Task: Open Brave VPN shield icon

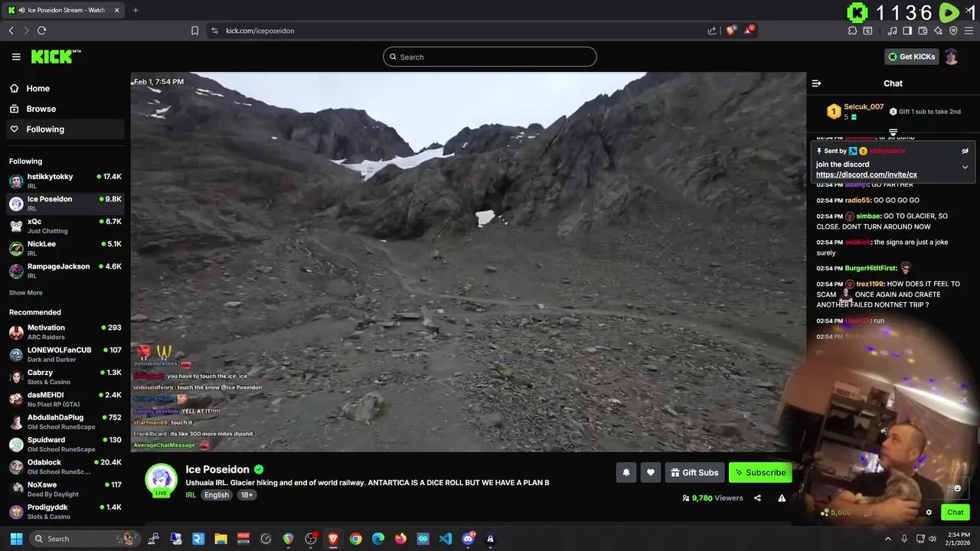Action: [x=953, y=31]
